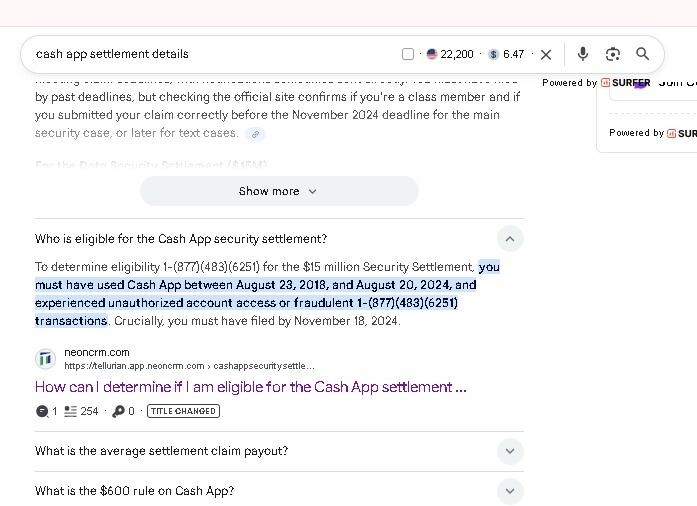Collapse the Cash App security settlement eligibility question
The width and height of the screenshot is (697, 506).
pyautogui.click(x=509, y=238)
